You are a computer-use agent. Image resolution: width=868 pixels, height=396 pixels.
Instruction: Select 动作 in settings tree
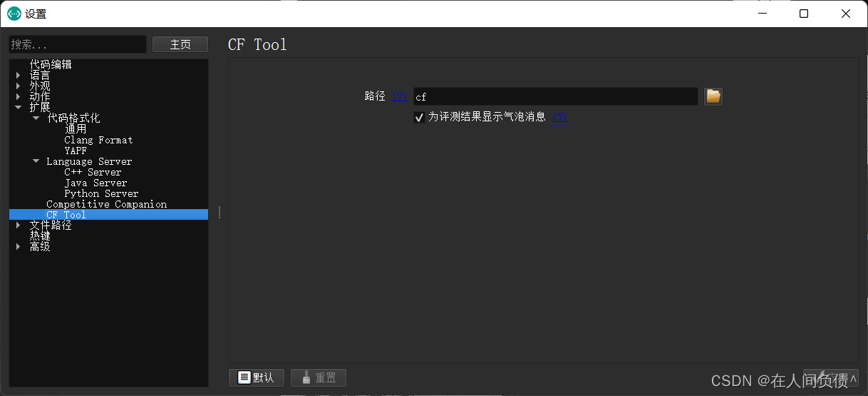point(40,97)
